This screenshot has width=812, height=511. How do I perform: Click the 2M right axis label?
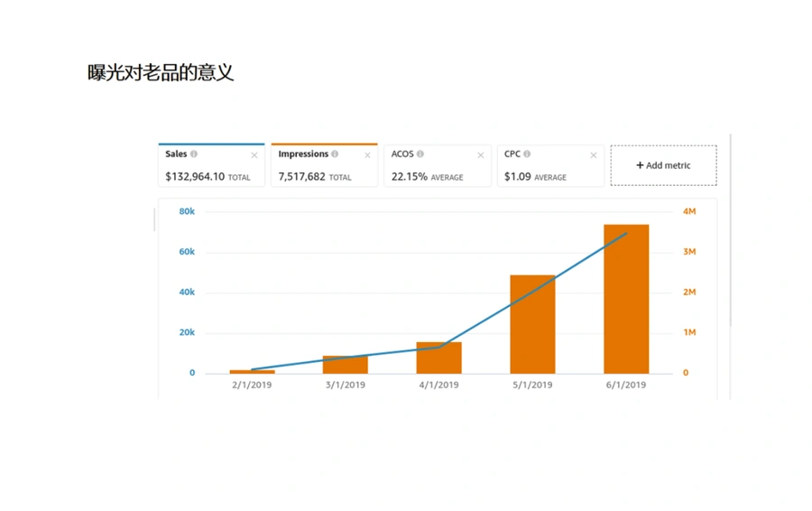pyautogui.click(x=689, y=293)
